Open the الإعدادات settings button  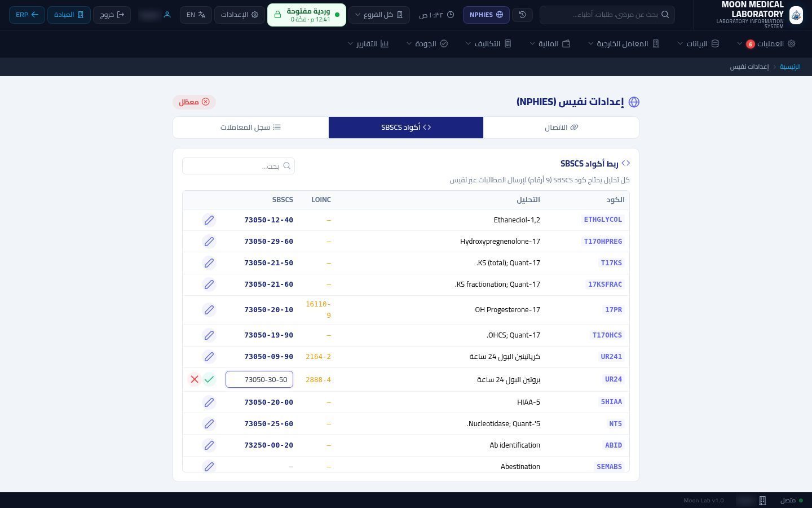pos(239,15)
